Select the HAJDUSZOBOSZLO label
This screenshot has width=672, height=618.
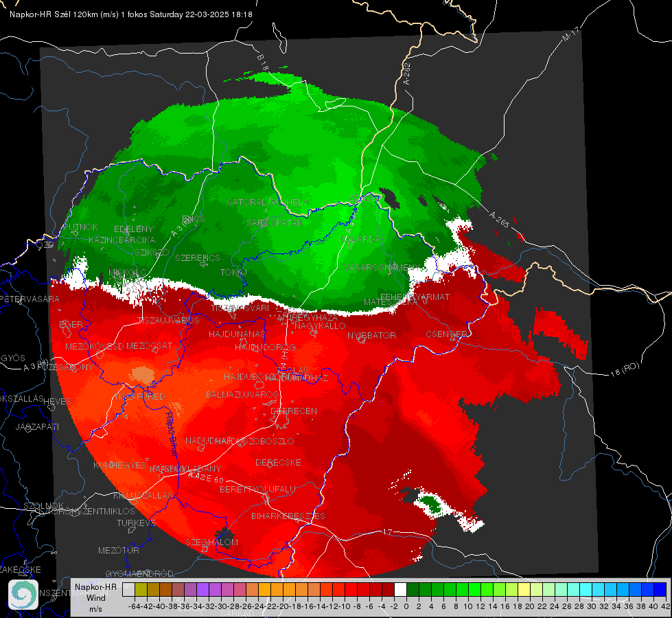[256, 441]
